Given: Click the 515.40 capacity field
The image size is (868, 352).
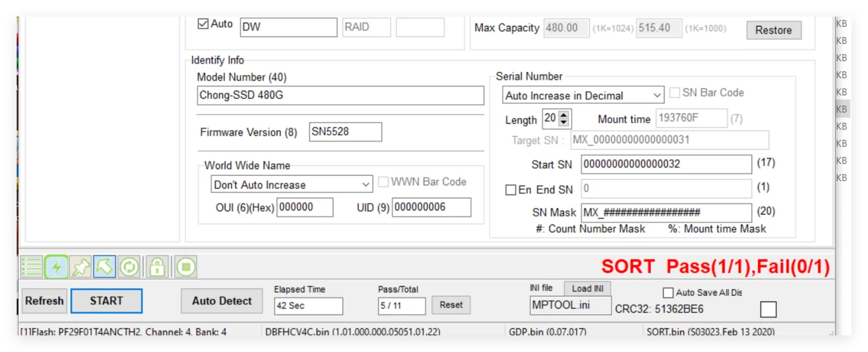Looking at the screenshot, I should [x=659, y=28].
